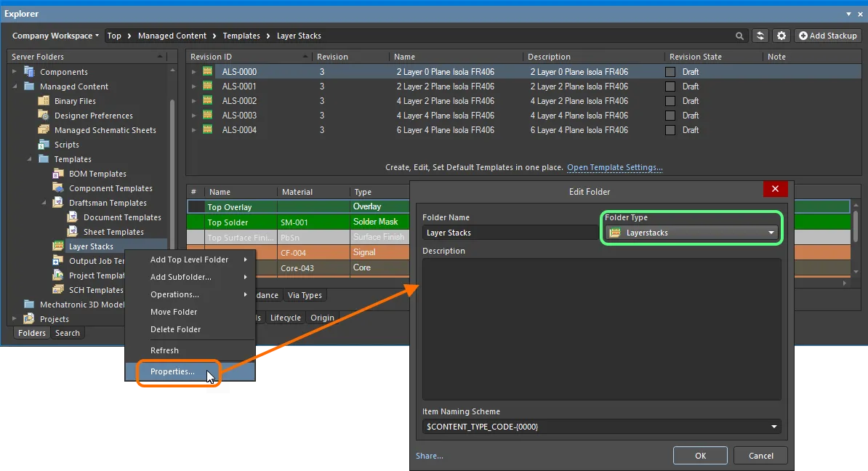Open Add Subfolder submenu
The width and height of the screenshot is (868, 471).
[x=190, y=277]
